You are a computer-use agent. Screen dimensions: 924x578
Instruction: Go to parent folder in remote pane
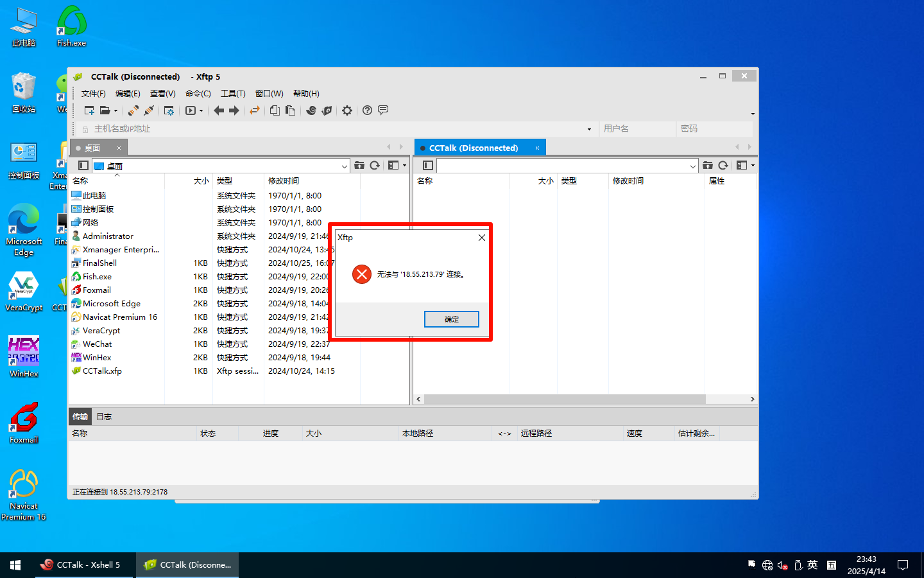708,166
